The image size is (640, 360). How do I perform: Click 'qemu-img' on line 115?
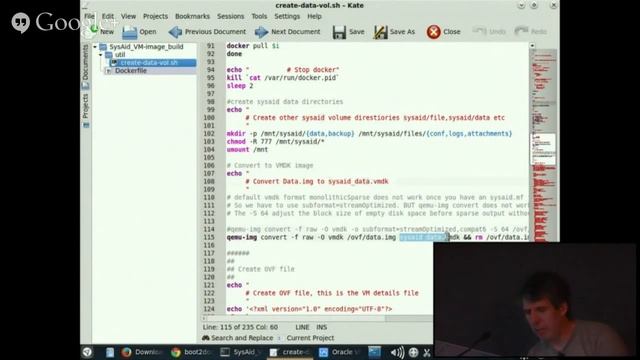pos(242,238)
